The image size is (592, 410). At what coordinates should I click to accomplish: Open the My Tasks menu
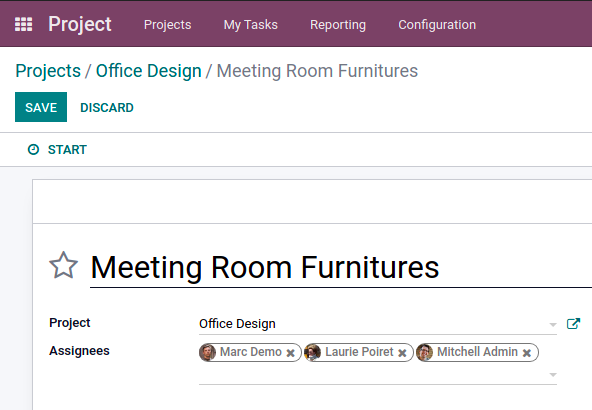(x=251, y=25)
